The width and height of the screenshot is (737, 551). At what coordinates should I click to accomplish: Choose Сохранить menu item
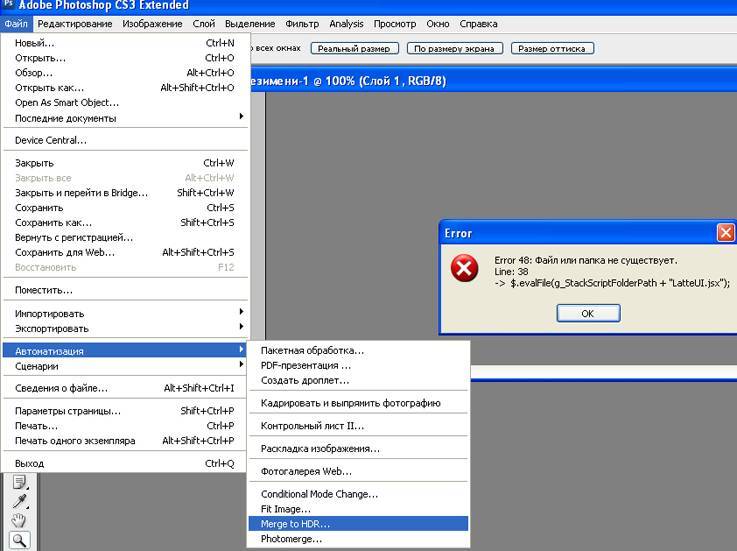[125, 207]
